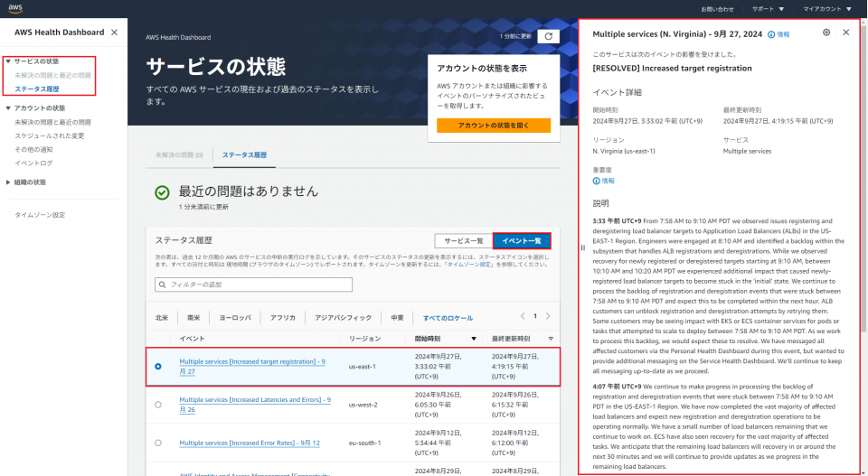Open イベントログ in sidebar
868x476 pixels.
33,163
